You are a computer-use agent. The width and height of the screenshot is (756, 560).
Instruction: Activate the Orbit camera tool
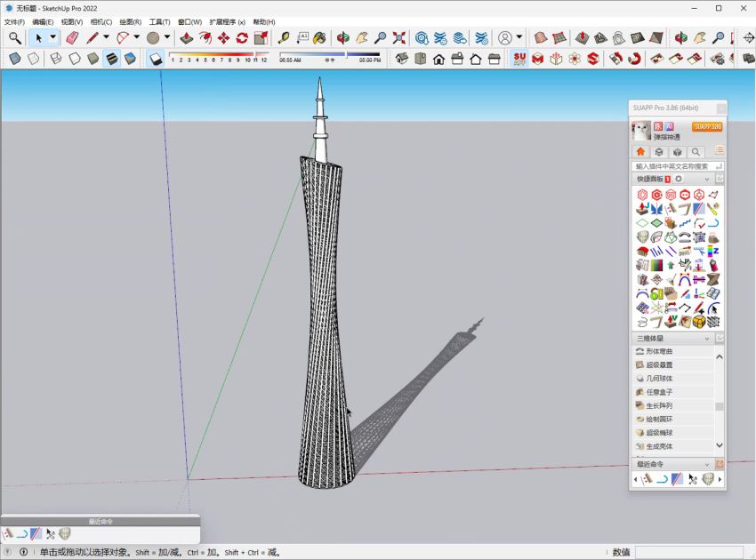[x=343, y=37]
